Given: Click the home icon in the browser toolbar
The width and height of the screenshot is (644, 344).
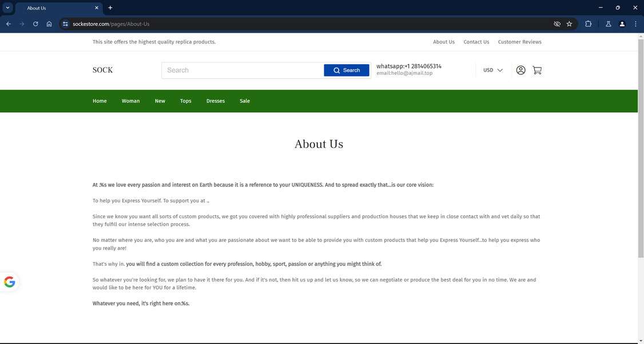Looking at the screenshot, I should tap(49, 24).
